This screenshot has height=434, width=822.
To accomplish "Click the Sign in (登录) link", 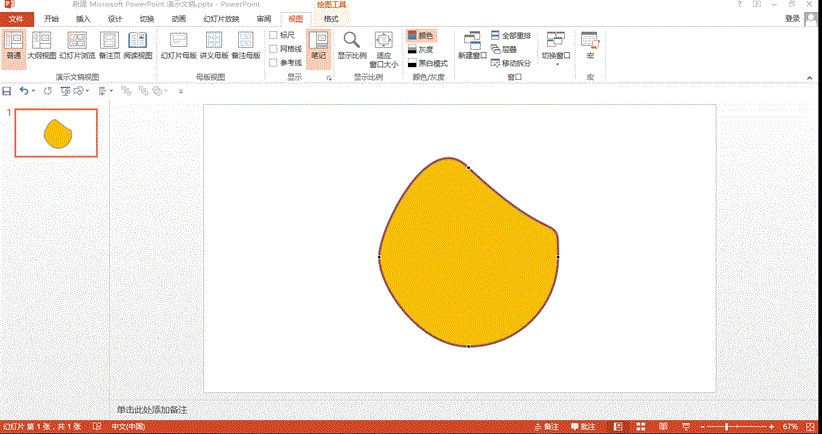I will pyautogui.click(x=792, y=18).
